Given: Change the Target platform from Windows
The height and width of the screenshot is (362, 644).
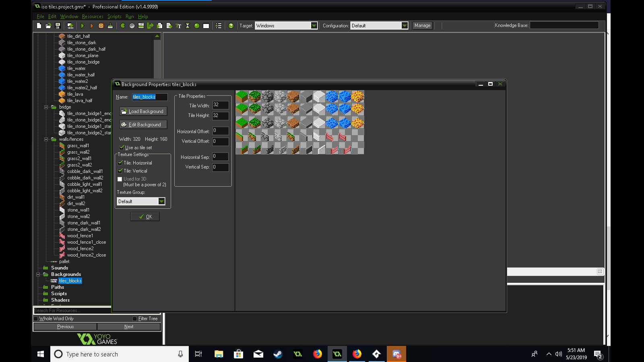Looking at the screenshot, I should [x=314, y=25].
